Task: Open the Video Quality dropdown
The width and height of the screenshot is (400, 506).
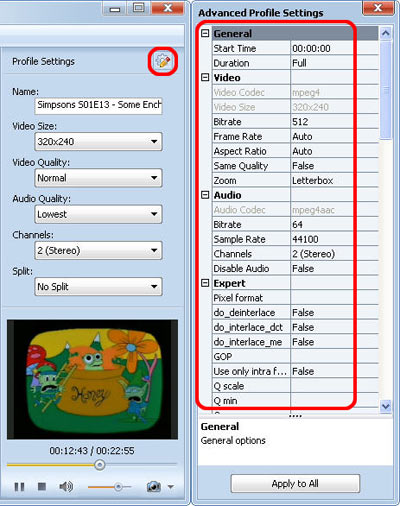Action: [x=98, y=178]
